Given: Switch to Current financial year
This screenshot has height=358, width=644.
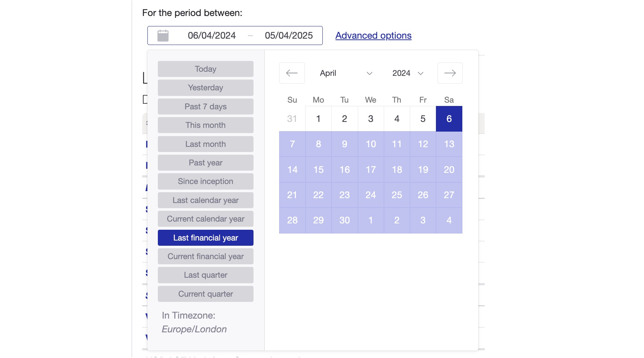Looking at the screenshot, I should (205, 256).
